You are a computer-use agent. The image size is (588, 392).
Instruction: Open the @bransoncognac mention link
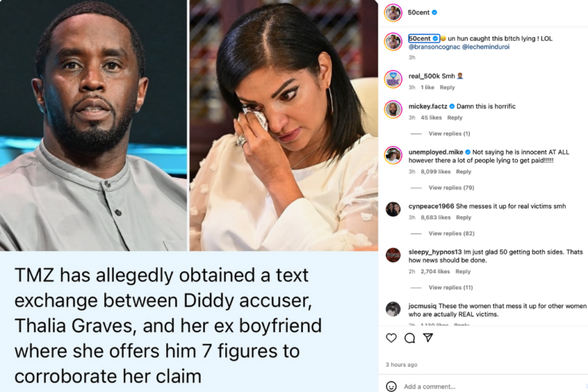click(434, 47)
